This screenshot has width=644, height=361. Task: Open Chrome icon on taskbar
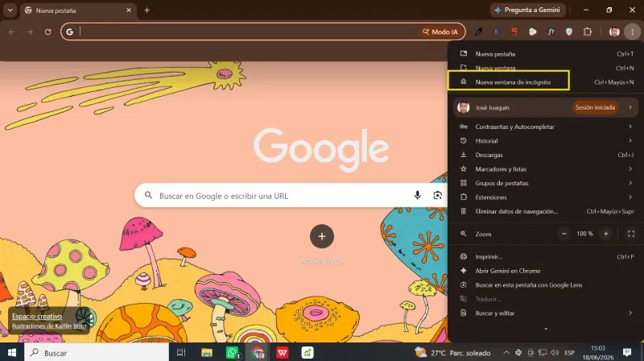258,352
